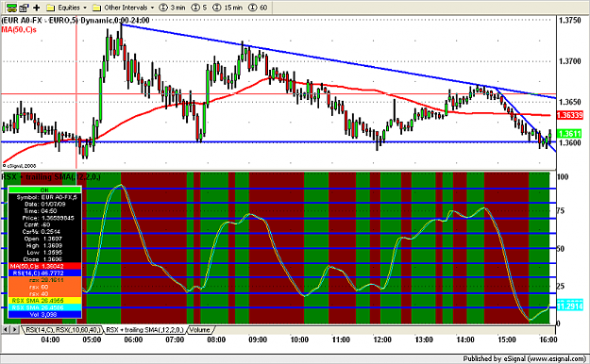Click yellow RSX SMA row in data window
The height and width of the screenshot is (364, 590).
pyautogui.click(x=44, y=301)
